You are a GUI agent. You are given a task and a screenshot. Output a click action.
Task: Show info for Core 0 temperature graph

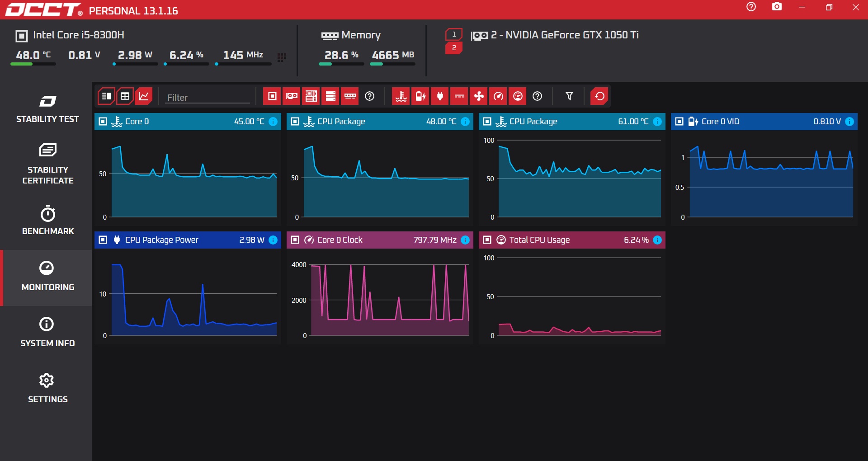(x=273, y=122)
